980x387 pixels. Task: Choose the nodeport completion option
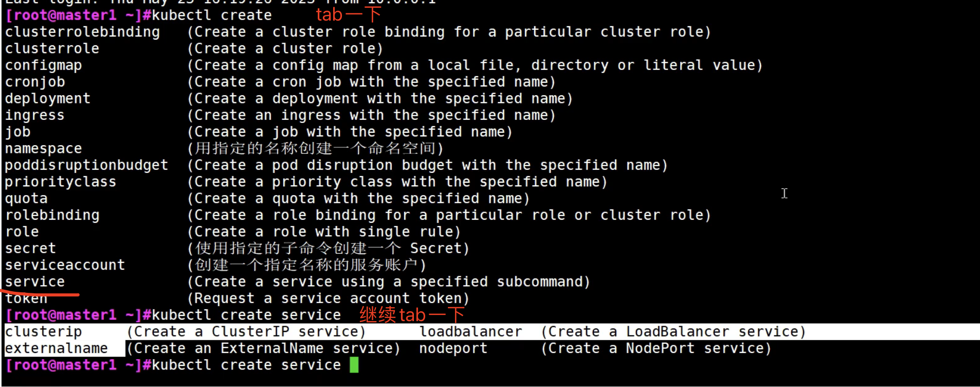pos(453,348)
